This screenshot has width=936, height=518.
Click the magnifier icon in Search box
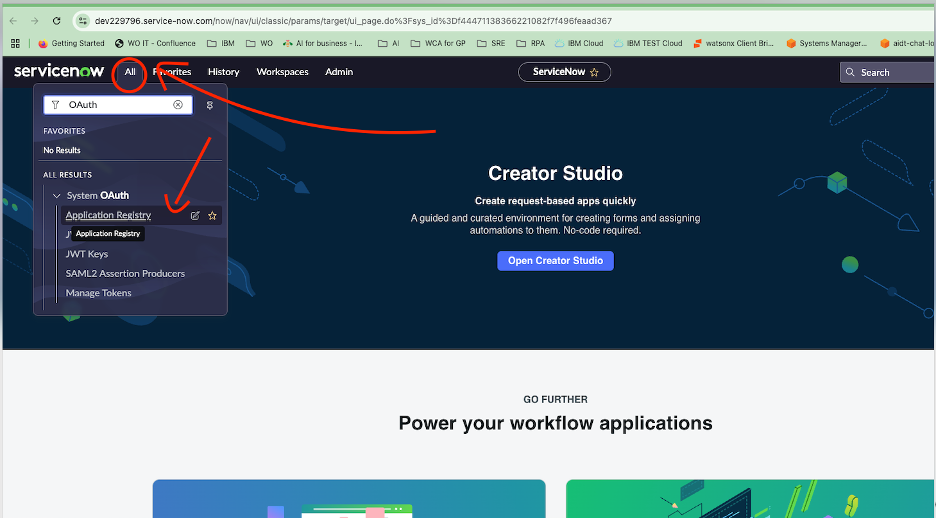click(x=850, y=72)
